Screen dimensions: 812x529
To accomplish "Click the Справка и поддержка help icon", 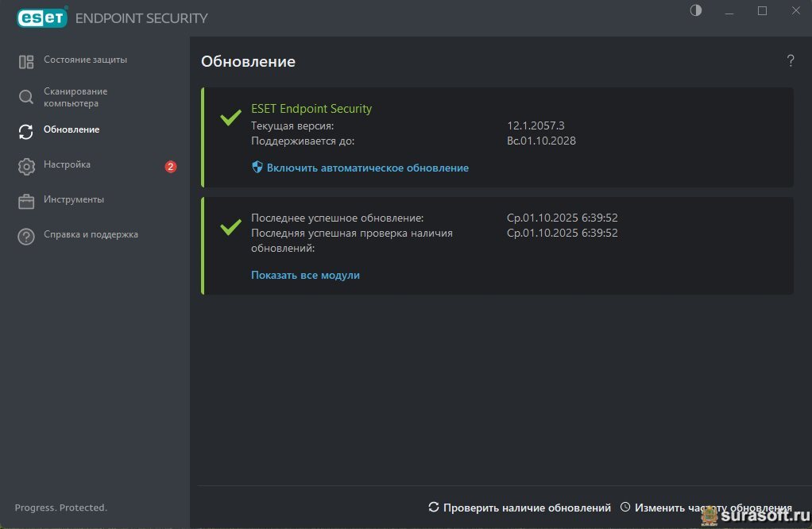I will tap(26, 236).
